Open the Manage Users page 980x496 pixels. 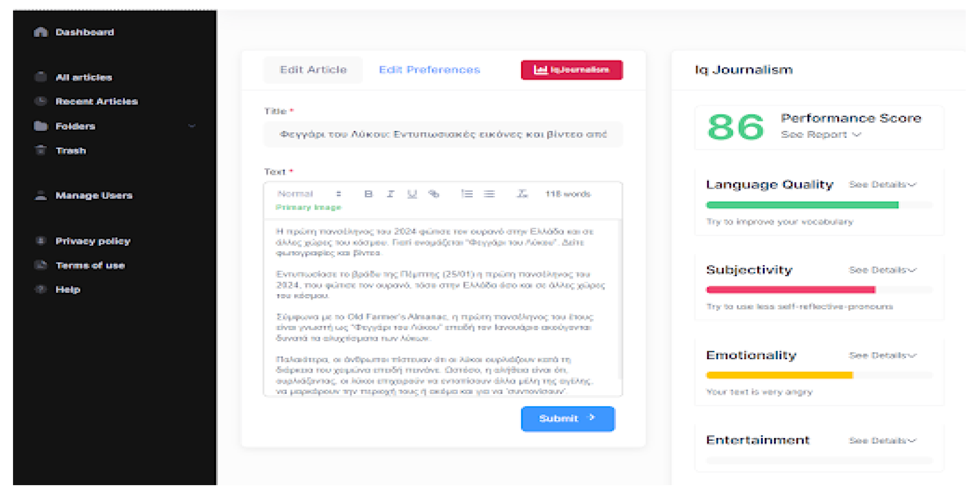pyautogui.click(x=94, y=195)
